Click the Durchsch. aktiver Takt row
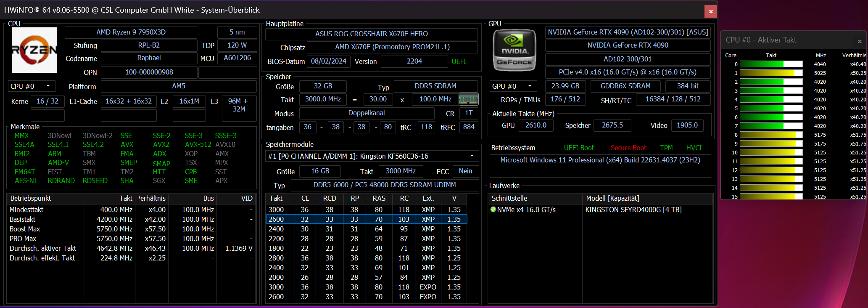 [131, 248]
